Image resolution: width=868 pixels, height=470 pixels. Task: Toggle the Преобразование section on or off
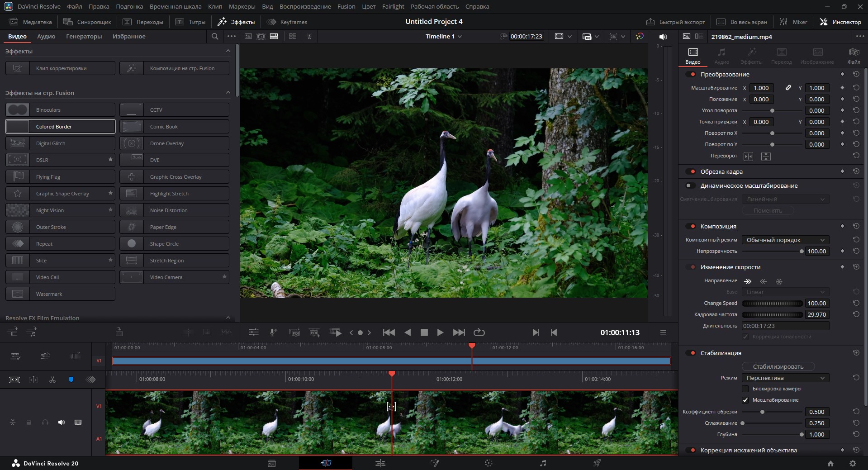click(691, 74)
